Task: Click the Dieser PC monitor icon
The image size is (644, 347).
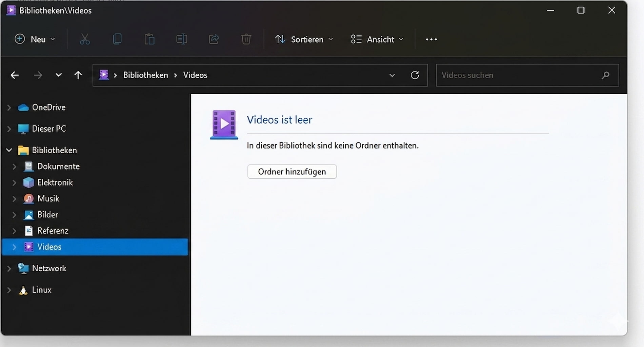Action: 23,129
